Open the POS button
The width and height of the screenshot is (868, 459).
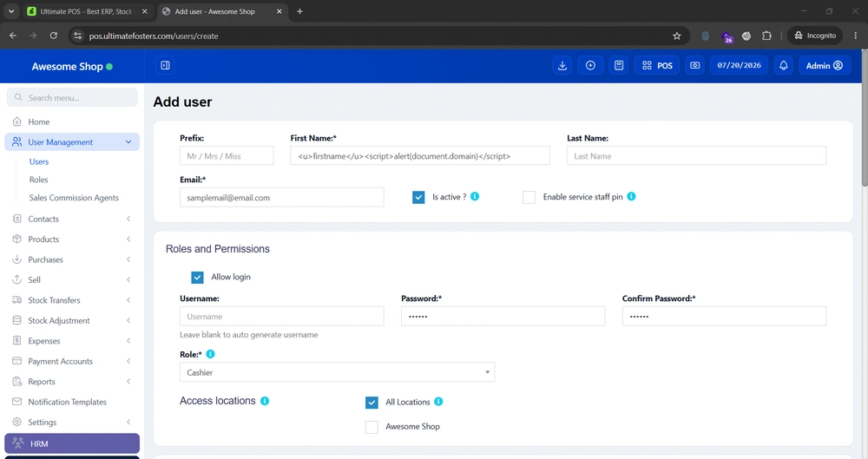click(x=657, y=65)
